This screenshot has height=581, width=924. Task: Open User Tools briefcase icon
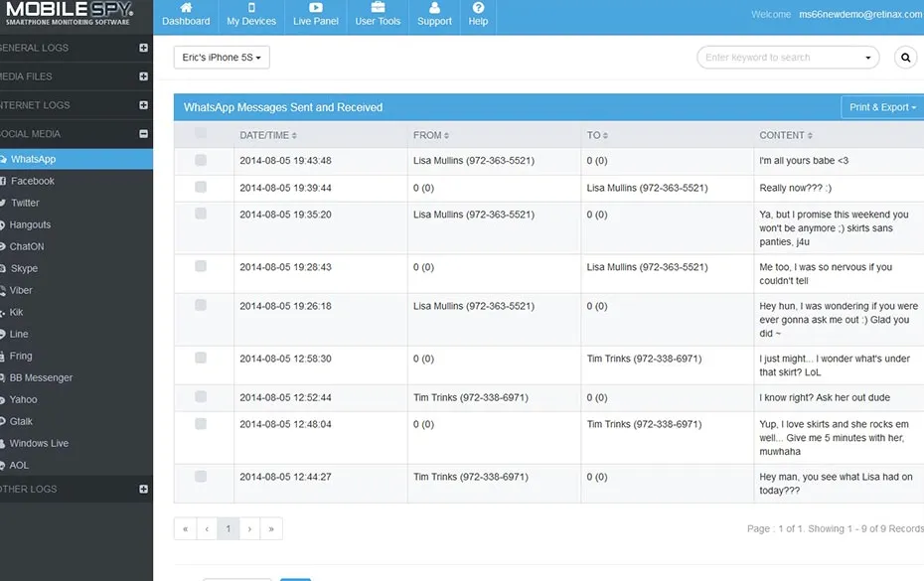(x=378, y=8)
